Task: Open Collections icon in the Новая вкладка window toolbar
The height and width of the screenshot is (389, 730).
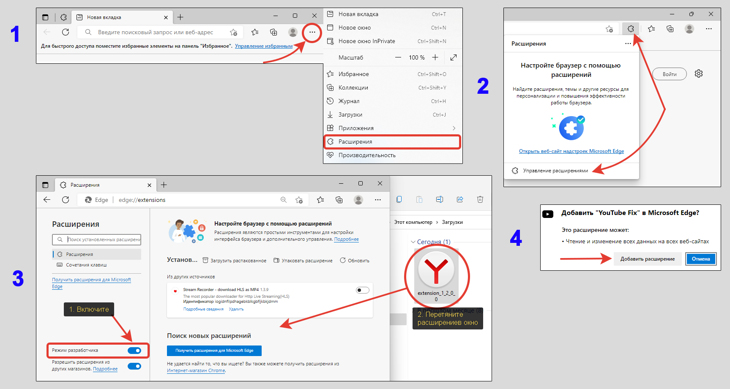Action: coord(274,32)
